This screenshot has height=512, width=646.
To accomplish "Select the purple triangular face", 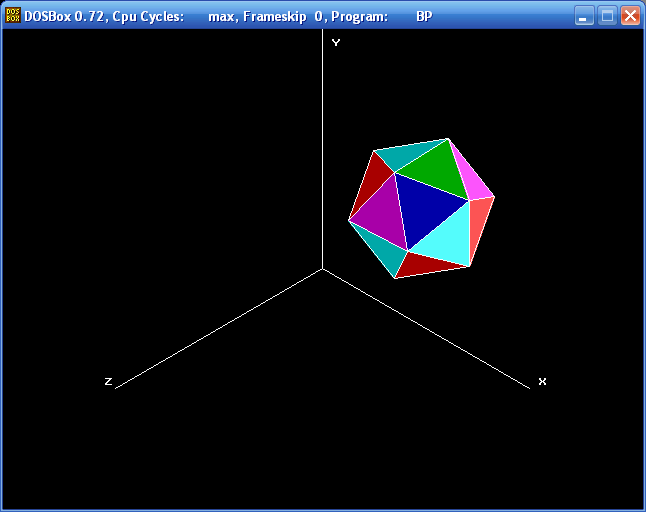I will (x=383, y=216).
